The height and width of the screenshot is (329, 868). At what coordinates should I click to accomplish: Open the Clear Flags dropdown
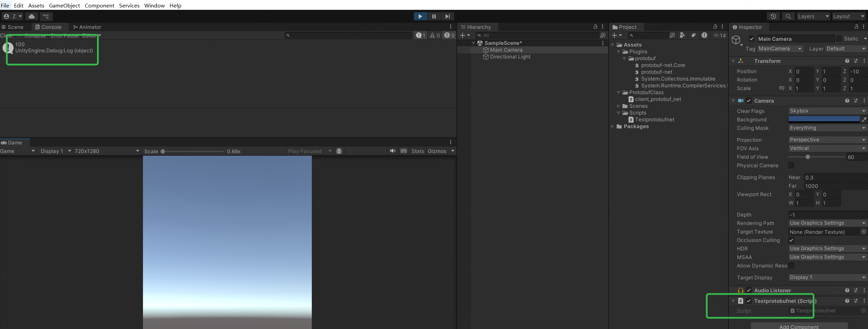tap(826, 111)
